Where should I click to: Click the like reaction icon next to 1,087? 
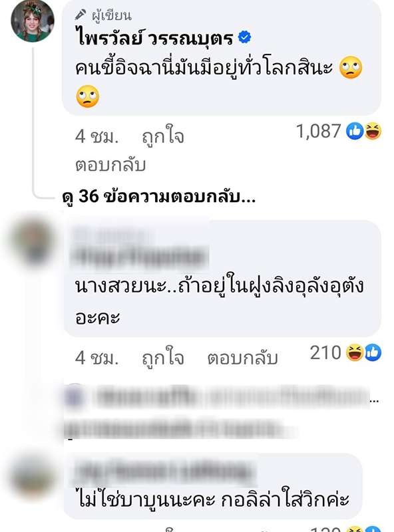click(x=355, y=131)
